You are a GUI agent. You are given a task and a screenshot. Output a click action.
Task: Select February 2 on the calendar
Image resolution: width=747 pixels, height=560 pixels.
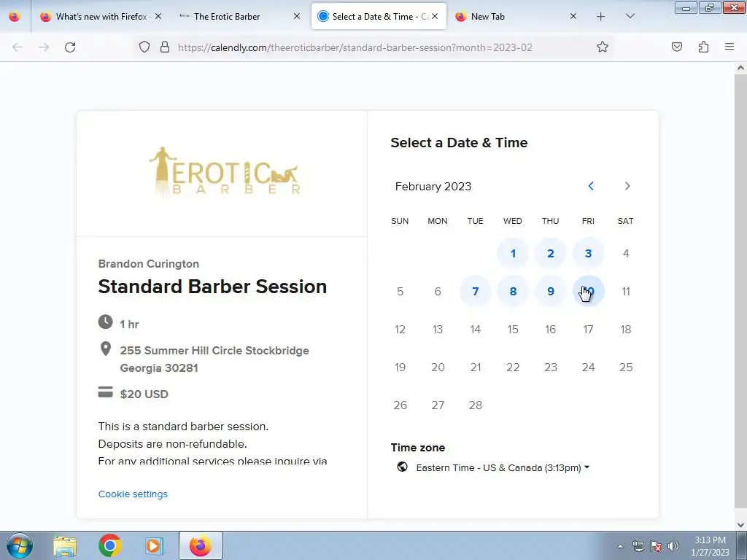coord(550,253)
